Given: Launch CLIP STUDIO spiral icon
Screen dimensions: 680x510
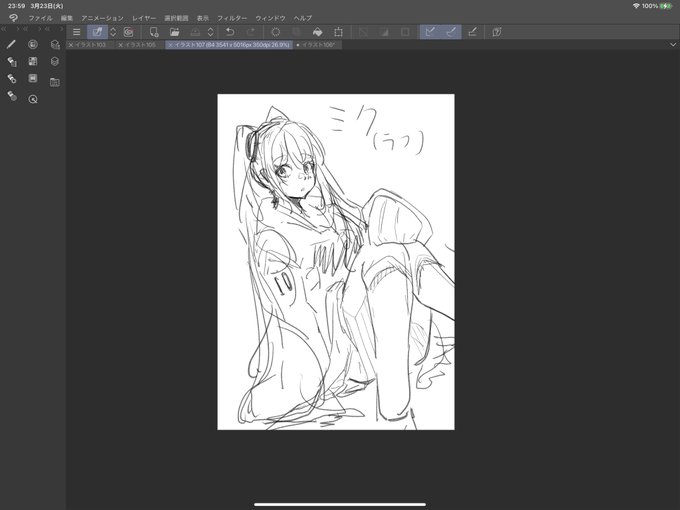Looking at the screenshot, I should point(128,32).
